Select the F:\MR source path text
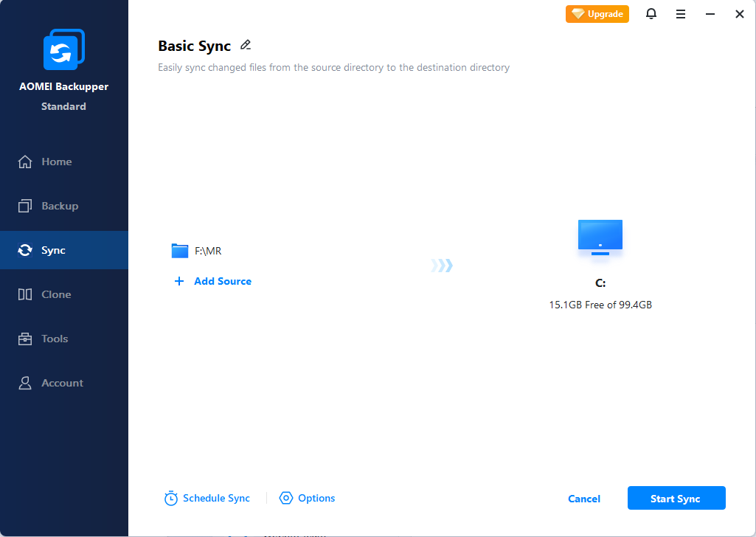Screen dimensions: 756x537 [x=208, y=251]
